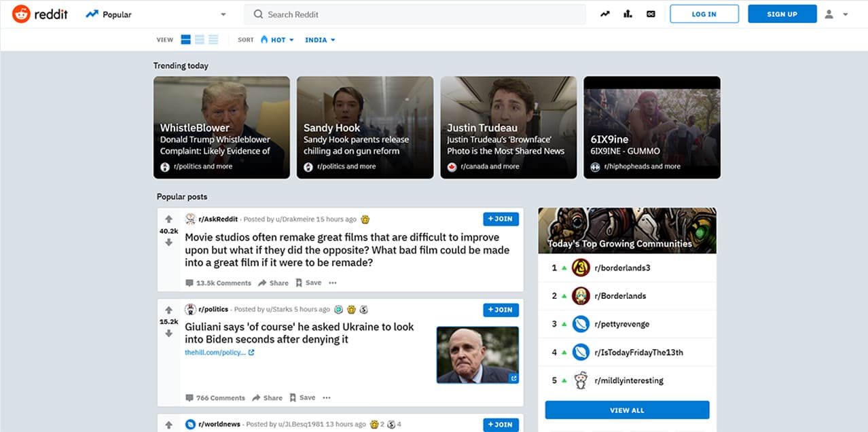Open the r/worldnews subreddit link
Viewport: 868px width, 432px height.
pyautogui.click(x=219, y=425)
